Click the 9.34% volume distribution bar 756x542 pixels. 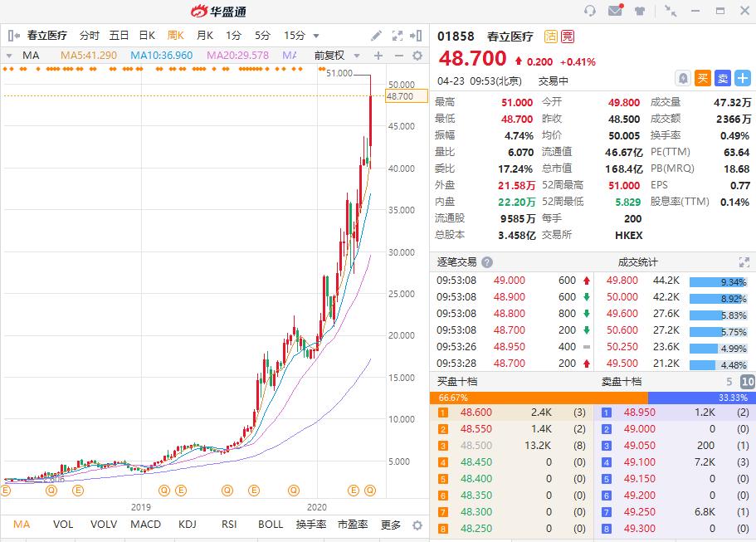[718, 282]
